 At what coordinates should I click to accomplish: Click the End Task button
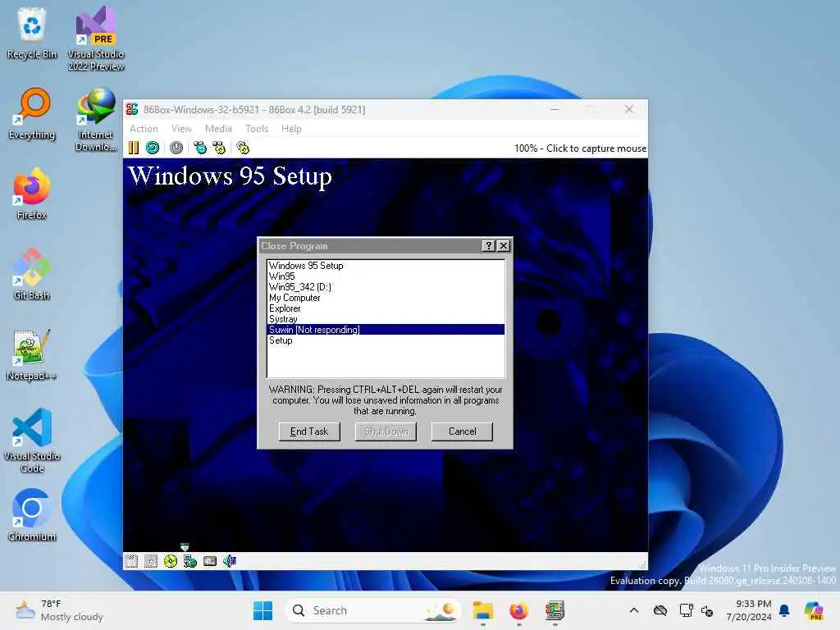click(x=309, y=431)
